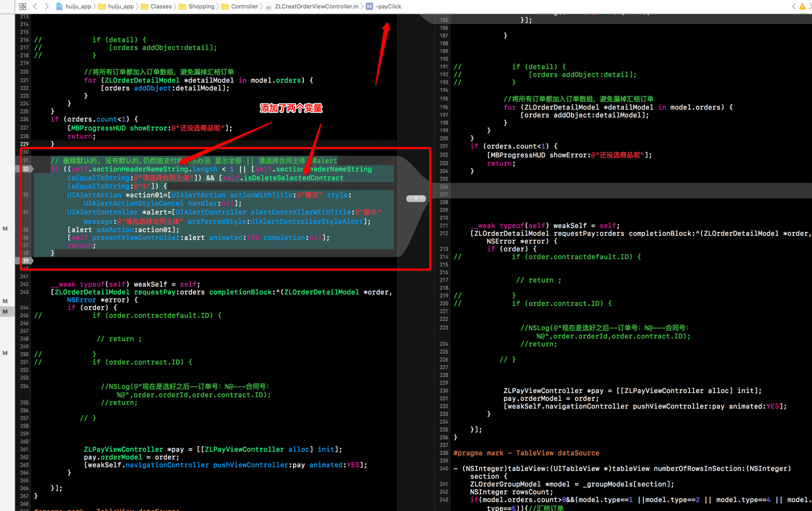Go back in jump bar history
Screen dimensions: 812x511
tap(35, 6)
